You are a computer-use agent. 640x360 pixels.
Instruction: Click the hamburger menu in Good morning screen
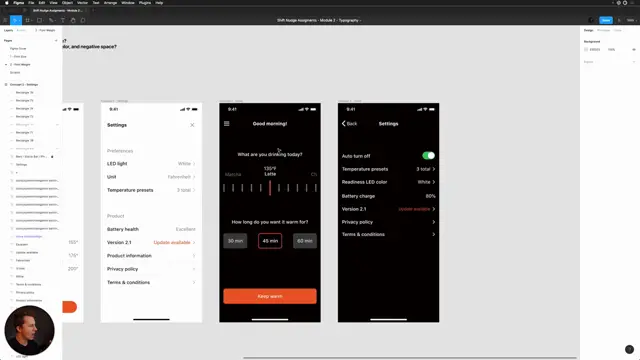tap(227, 123)
